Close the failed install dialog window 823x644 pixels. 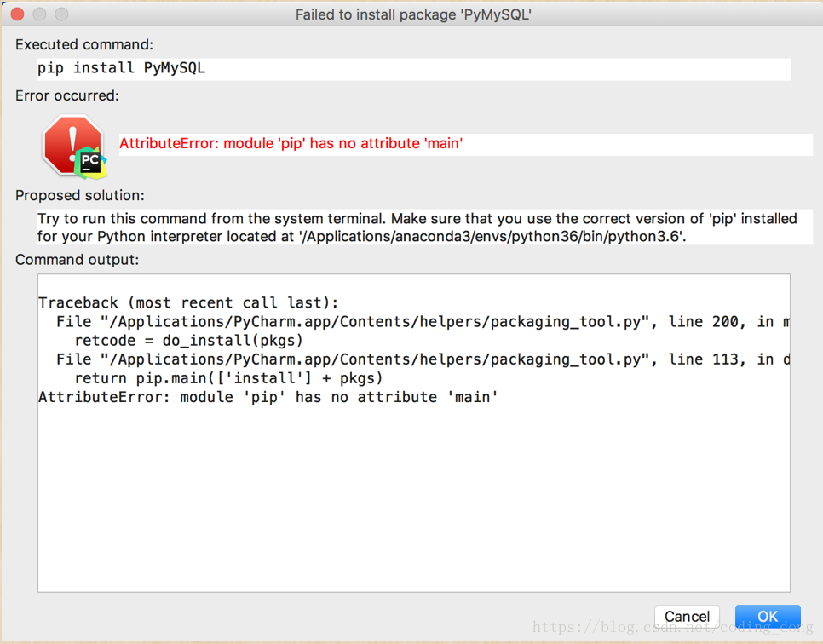tap(17, 14)
